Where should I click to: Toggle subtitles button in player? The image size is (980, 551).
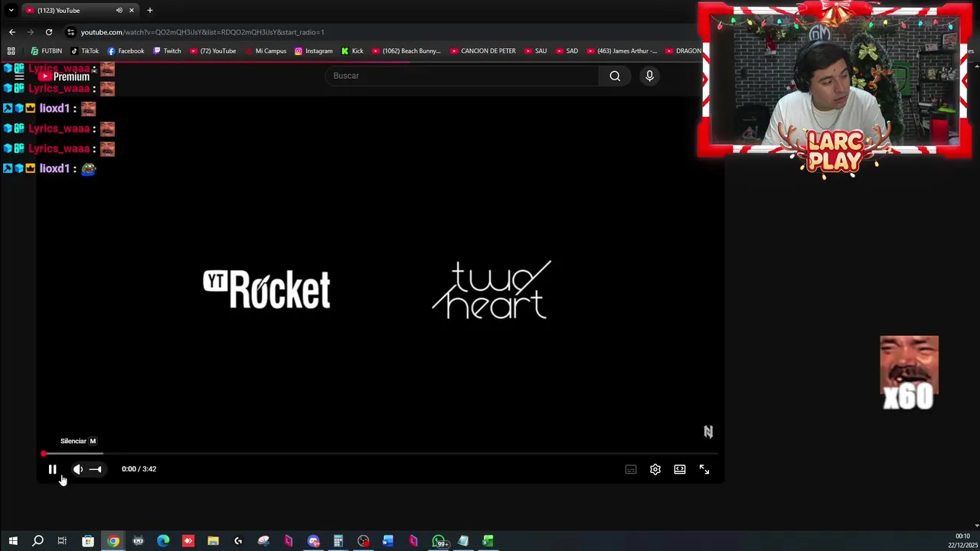point(631,469)
